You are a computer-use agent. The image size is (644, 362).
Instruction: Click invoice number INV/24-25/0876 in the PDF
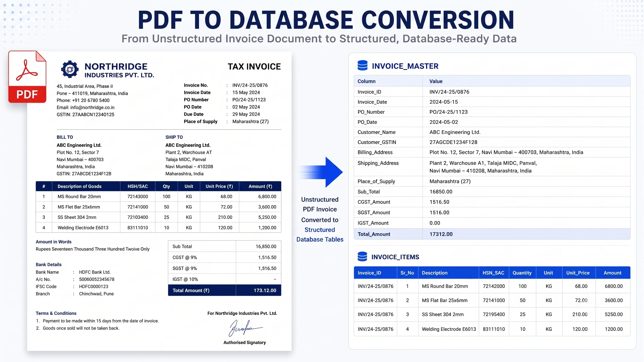(250, 85)
